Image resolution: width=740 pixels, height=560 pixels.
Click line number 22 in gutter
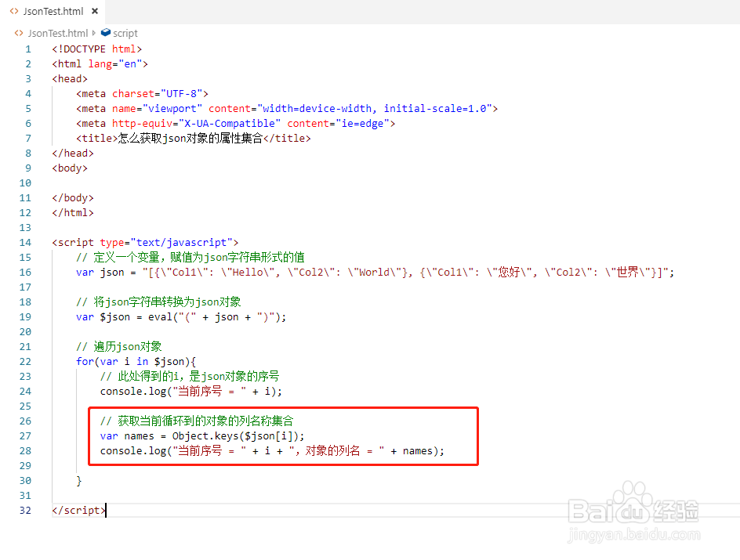[25, 362]
